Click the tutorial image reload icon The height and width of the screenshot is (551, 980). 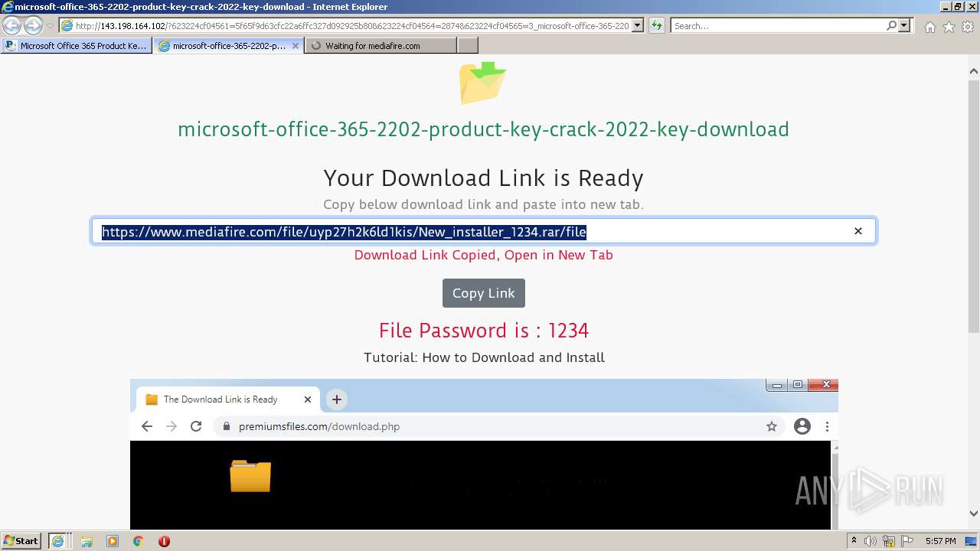tap(196, 426)
